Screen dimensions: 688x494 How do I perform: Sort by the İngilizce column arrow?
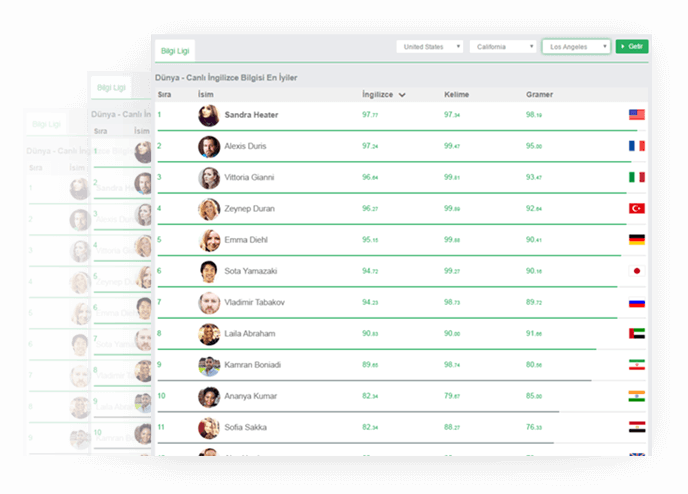pyautogui.click(x=402, y=95)
